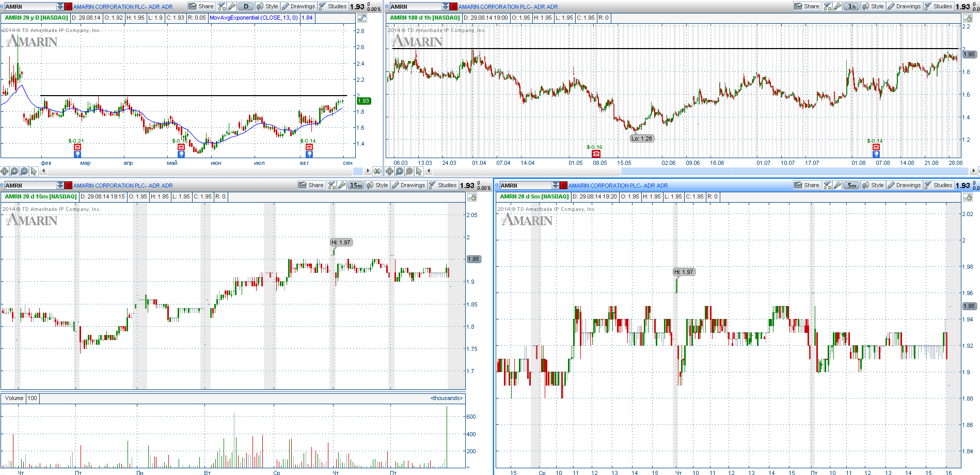This screenshot has width=980, height=475.
Task: Click Share button on daily chart
Action: [x=201, y=6]
